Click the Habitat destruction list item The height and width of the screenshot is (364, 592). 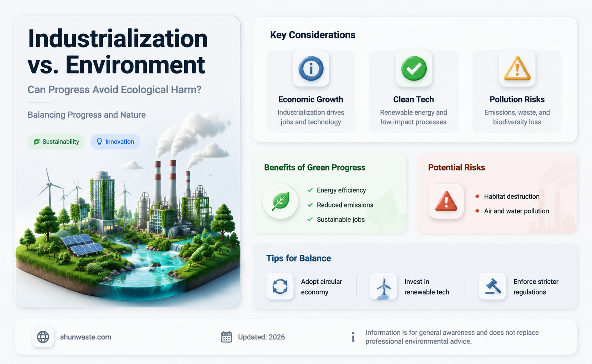pyautogui.click(x=512, y=196)
